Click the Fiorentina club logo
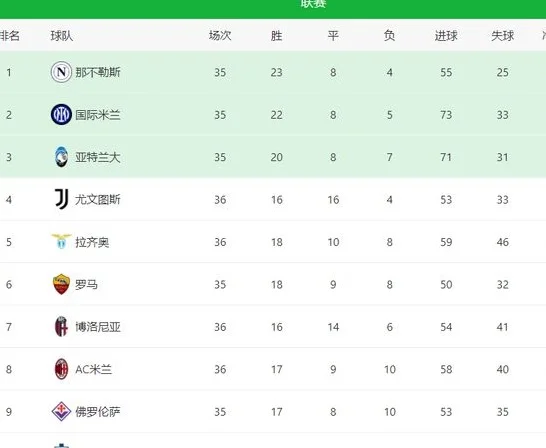The height and width of the screenshot is (448, 546). coord(61,411)
